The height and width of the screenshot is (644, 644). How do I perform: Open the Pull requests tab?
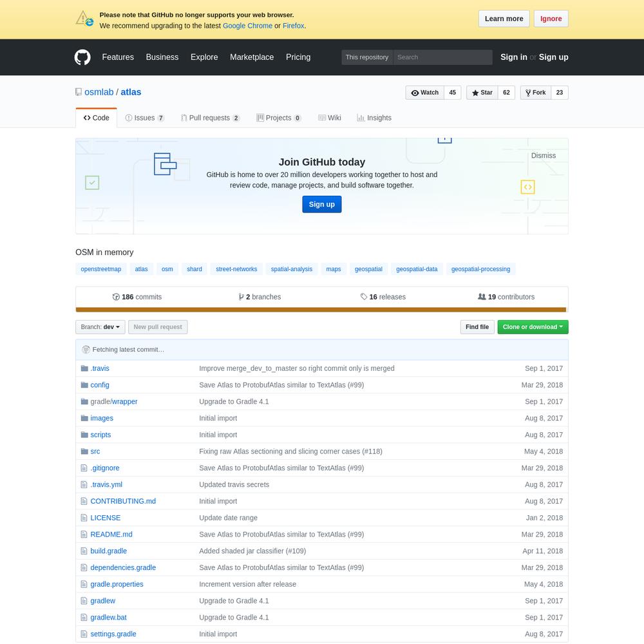pos(210,118)
